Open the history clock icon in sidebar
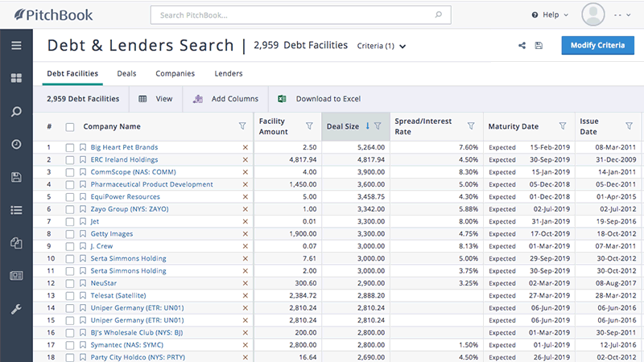The width and height of the screenshot is (644, 362). 16,144
